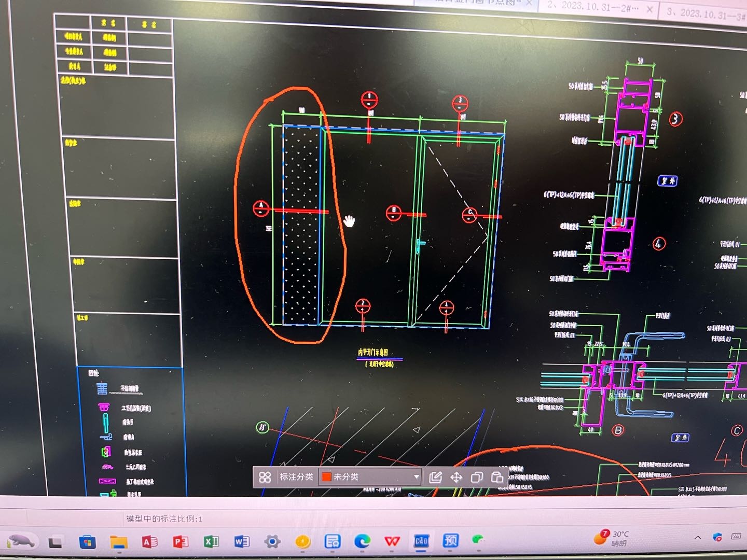
Task: Open File Explorer from the taskbar
Action: coord(119,542)
